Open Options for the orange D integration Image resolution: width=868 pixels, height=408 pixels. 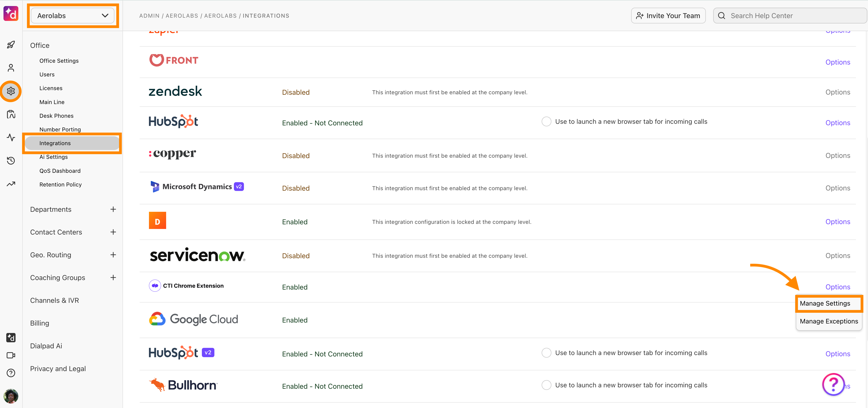click(x=838, y=222)
